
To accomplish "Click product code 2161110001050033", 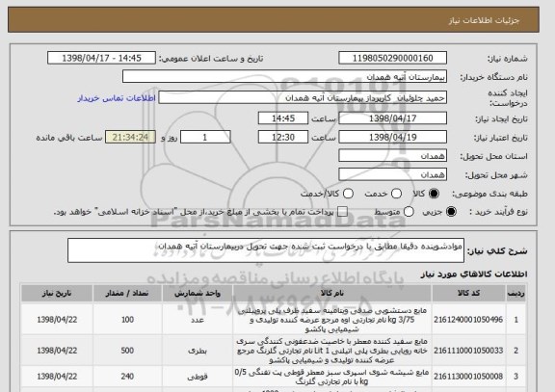I will click(468, 351).
